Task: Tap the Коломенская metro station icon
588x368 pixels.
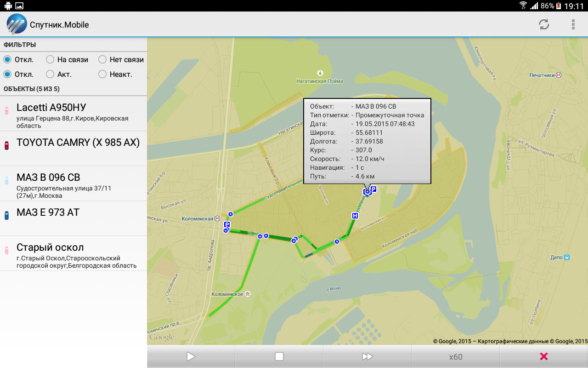Action: point(217,219)
